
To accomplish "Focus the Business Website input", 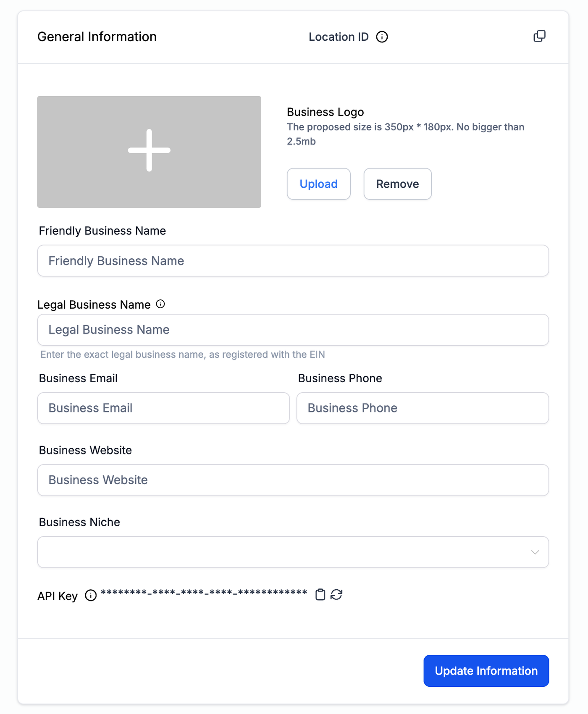I will click(x=293, y=480).
